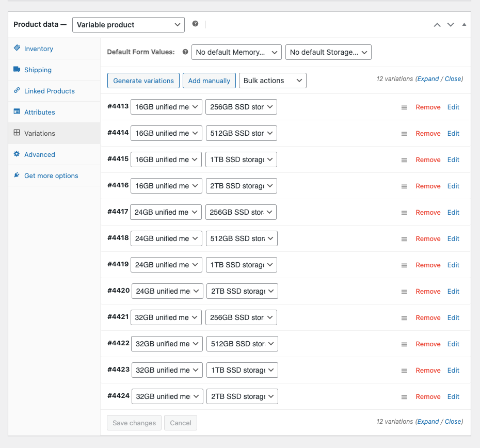Viewport: 480px width, 448px height.
Task: Click the drag handle for variation #4413
Action: 404,107
